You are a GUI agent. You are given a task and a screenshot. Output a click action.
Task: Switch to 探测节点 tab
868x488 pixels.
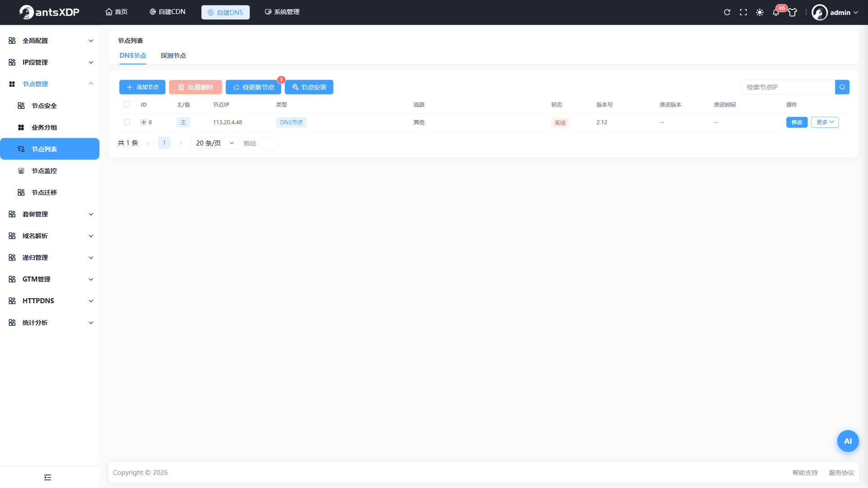[x=173, y=56]
